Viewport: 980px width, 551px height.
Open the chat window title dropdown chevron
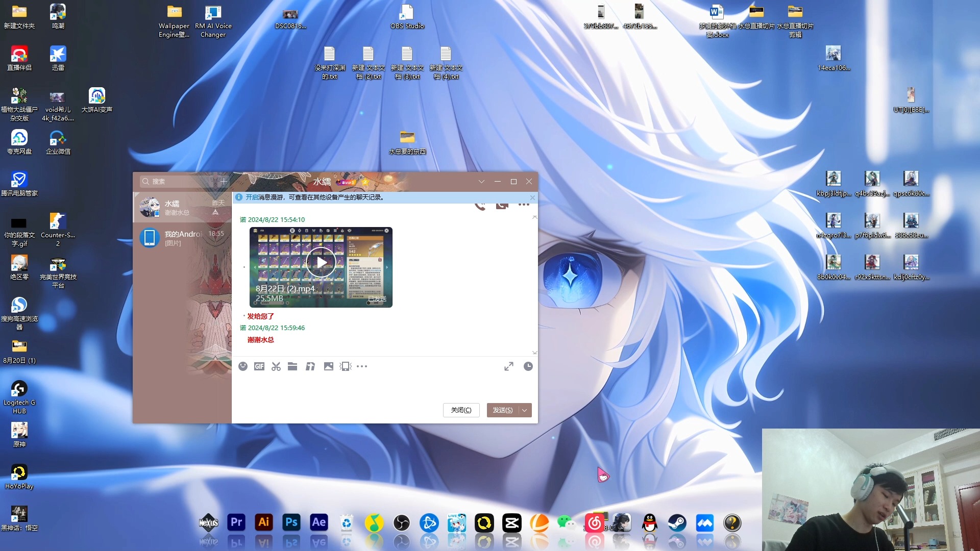pyautogui.click(x=481, y=182)
